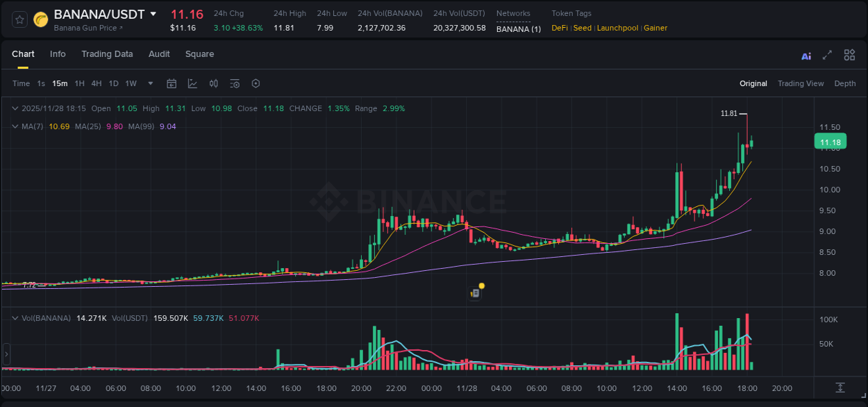
Task: Open fullscreen chart view via expand arrow icon
Action: click(x=827, y=56)
